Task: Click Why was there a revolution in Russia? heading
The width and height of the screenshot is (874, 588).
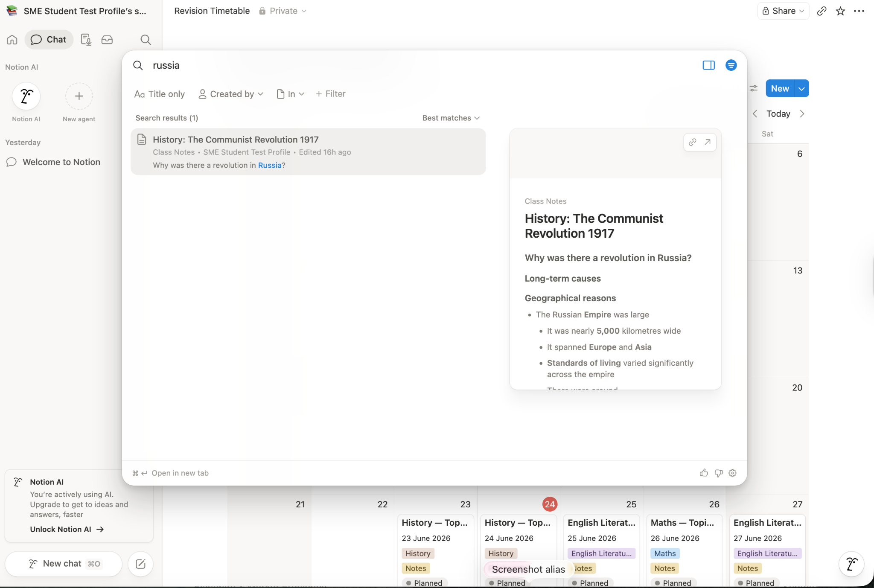Action: pos(608,258)
